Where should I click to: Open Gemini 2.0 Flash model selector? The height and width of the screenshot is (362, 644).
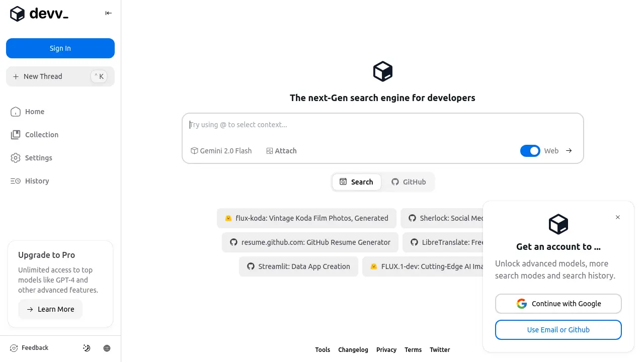[221, 151]
